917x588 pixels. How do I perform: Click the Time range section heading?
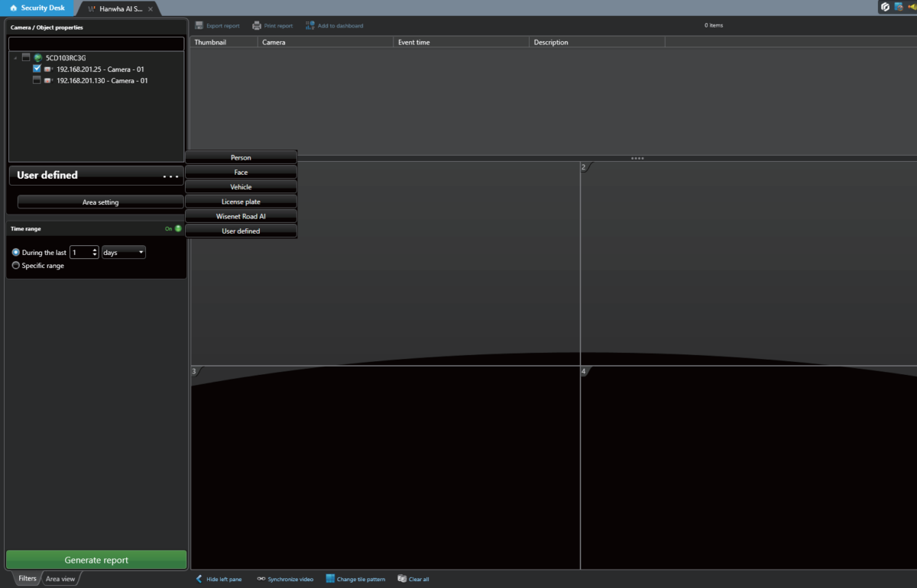pos(26,228)
